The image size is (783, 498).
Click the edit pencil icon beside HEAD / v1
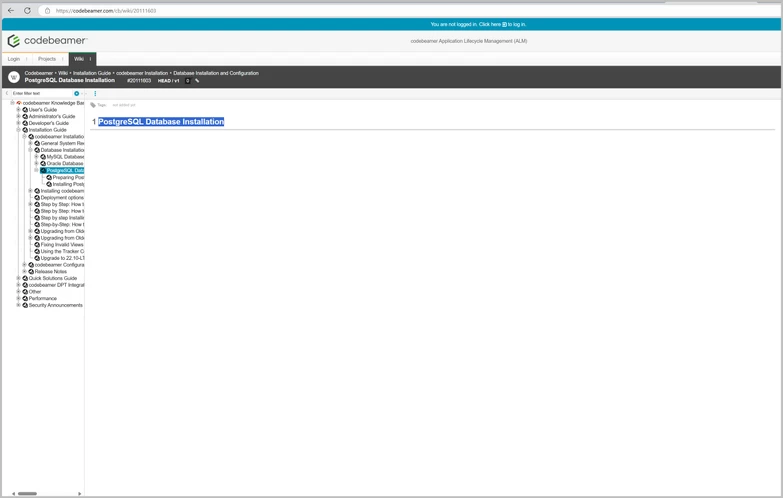[x=197, y=80]
